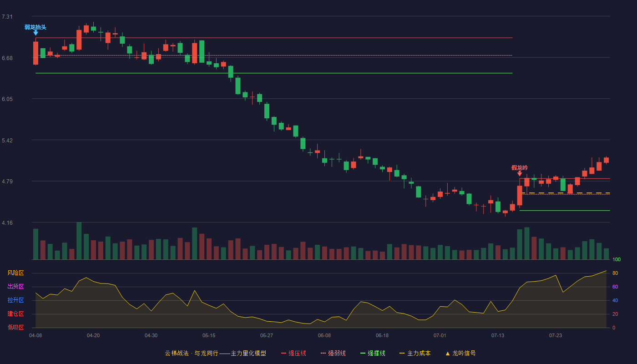Click the 出货区 zone label

pyautogui.click(x=15, y=287)
